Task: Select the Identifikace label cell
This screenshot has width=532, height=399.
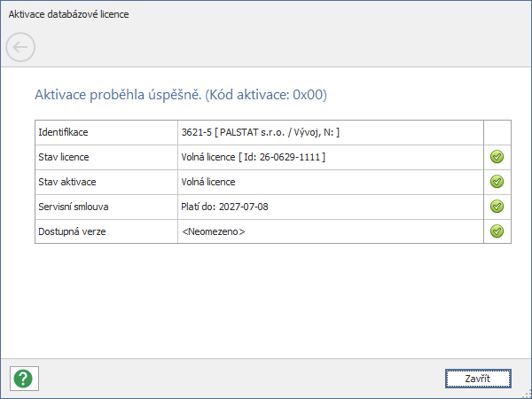Action: click(x=106, y=132)
